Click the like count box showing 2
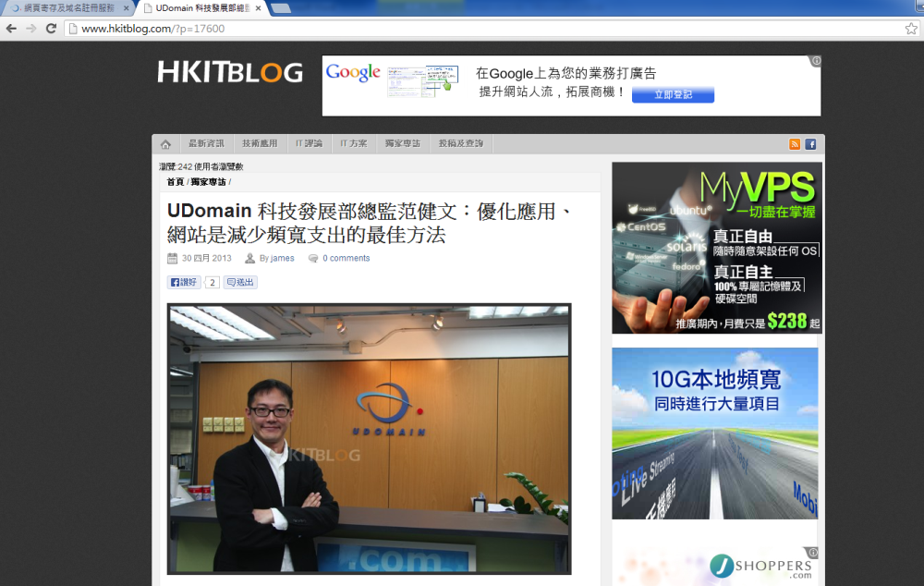The width and height of the screenshot is (924, 586). (x=213, y=283)
